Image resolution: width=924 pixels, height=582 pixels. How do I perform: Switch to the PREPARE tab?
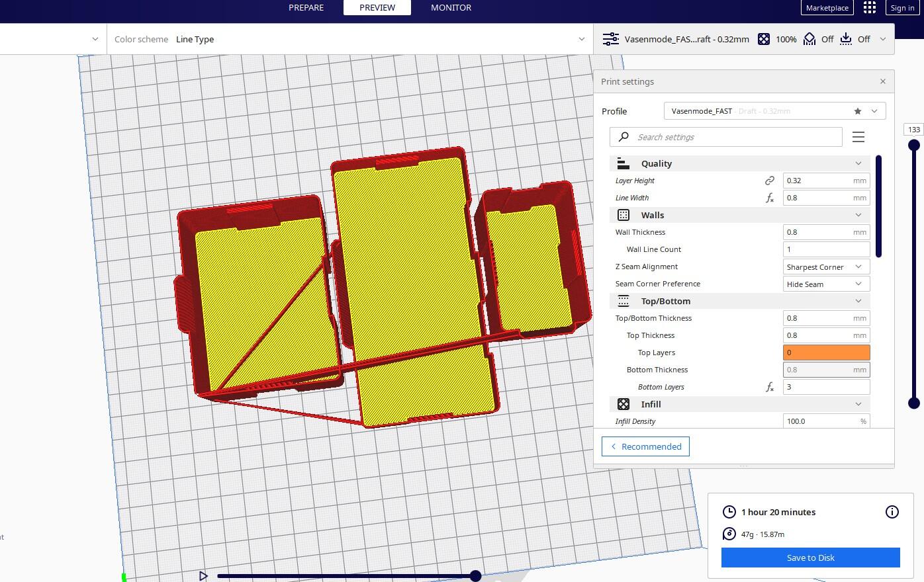(x=306, y=8)
